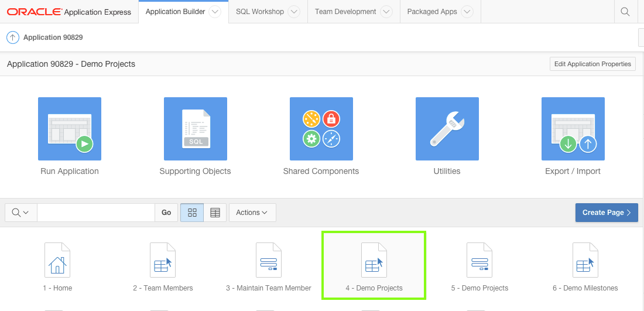Click into the page search field
The image size is (644, 311).
pyautogui.click(x=96, y=213)
